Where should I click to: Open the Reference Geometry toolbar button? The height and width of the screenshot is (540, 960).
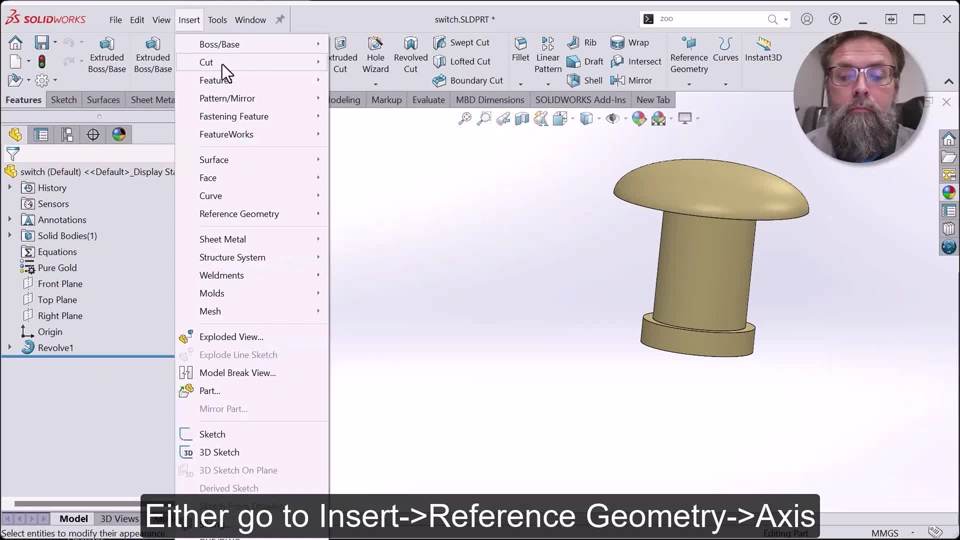tap(689, 54)
